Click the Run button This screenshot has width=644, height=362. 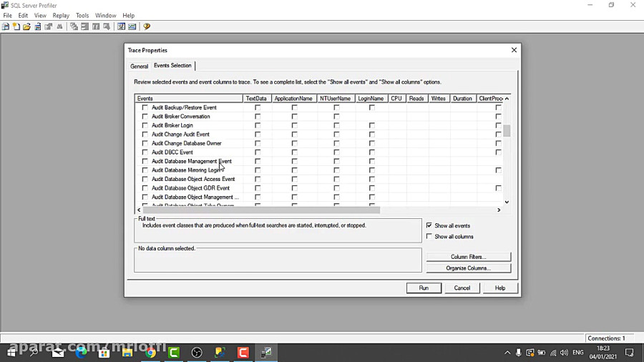pyautogui.click(x=424, y=288)
